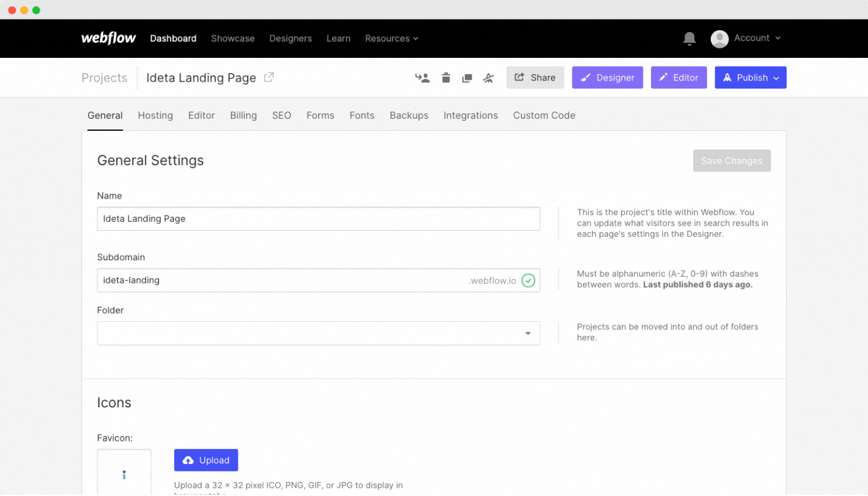Click the Icons section heading

click(114, 403)
